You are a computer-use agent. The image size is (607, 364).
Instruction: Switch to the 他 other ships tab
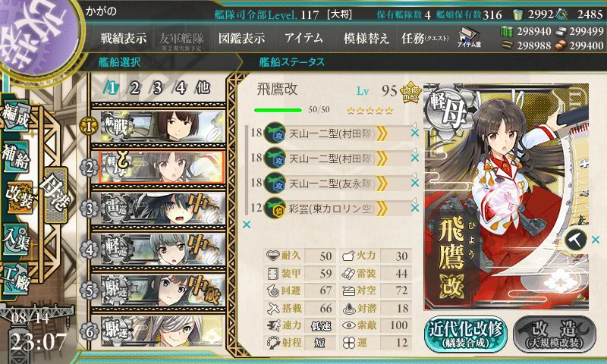point(203,88)
